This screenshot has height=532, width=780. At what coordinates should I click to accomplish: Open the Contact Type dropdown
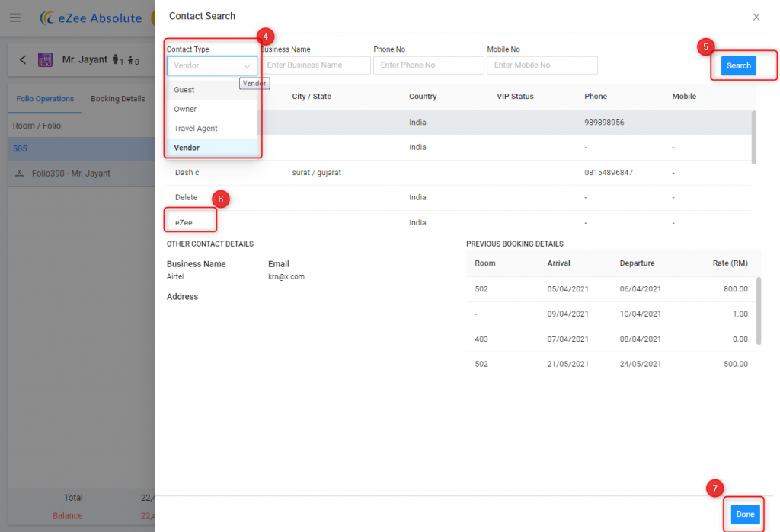[212, 65]
